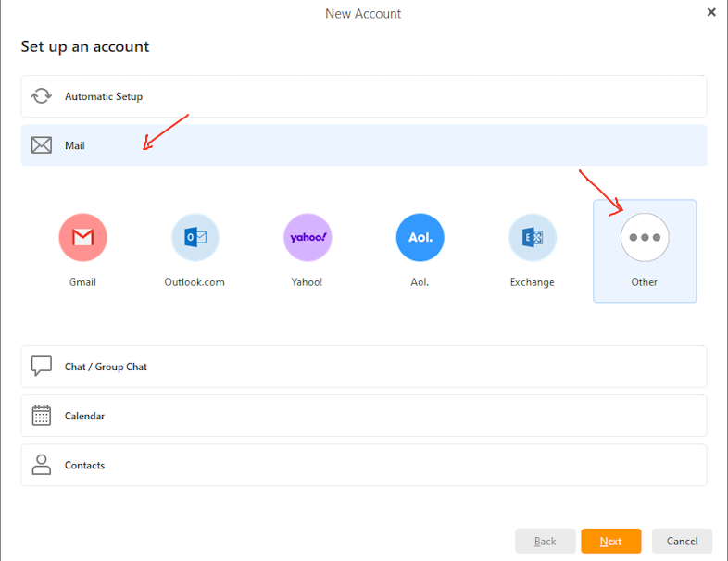728x561 pixels.
Task: Click the Back button
Action: (x=545, y=541)
